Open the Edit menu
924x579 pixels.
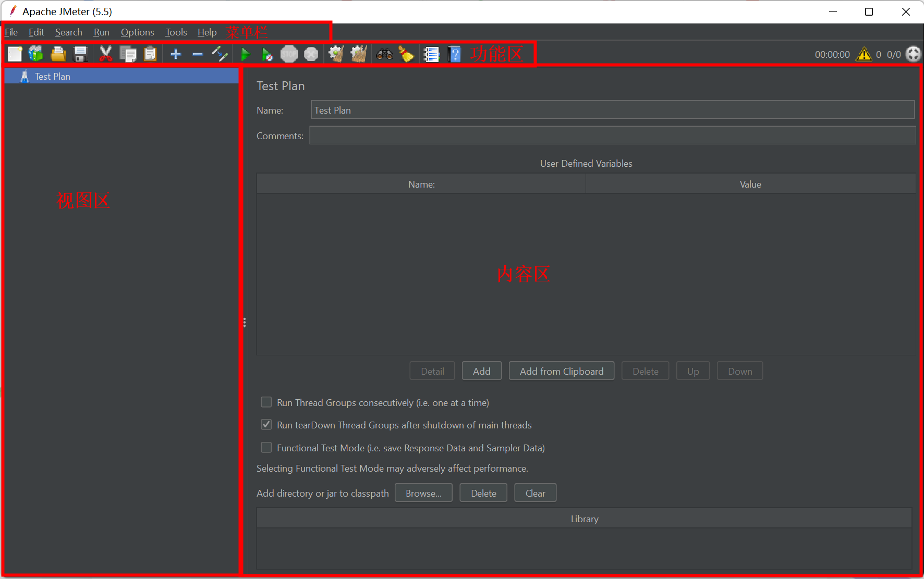(x=37, y=32)
